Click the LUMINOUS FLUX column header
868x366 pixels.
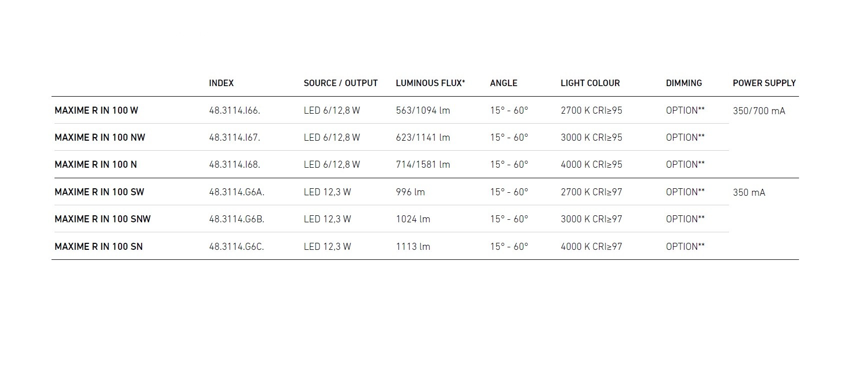tap(430, 83)
